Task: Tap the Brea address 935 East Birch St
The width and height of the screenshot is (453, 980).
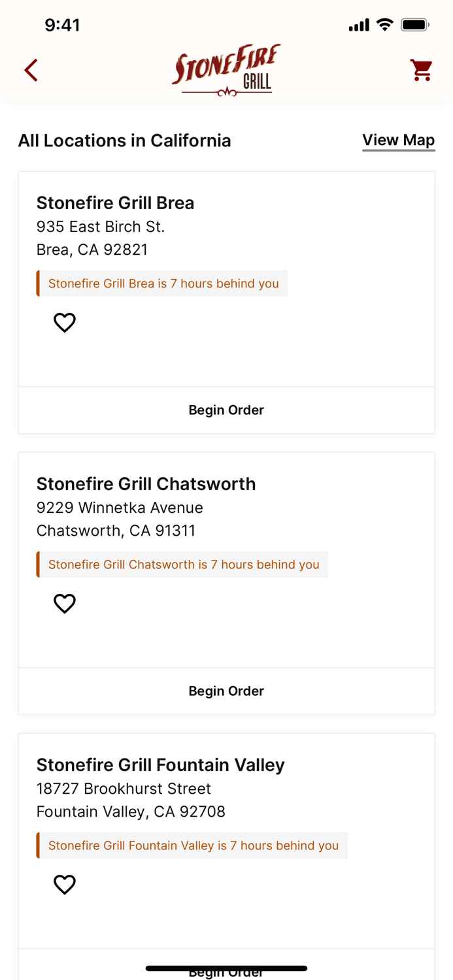Action: [100, 227]
